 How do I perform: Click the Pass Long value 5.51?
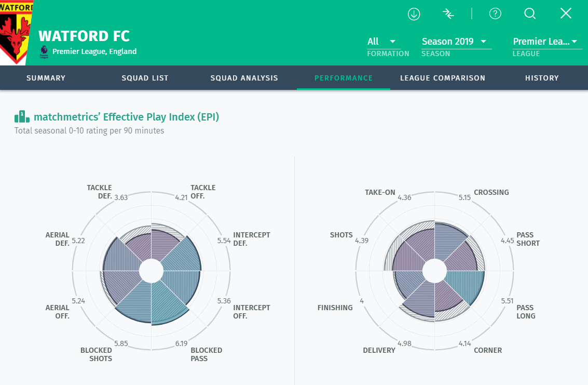pyautogui.click(x=508, y=301)
